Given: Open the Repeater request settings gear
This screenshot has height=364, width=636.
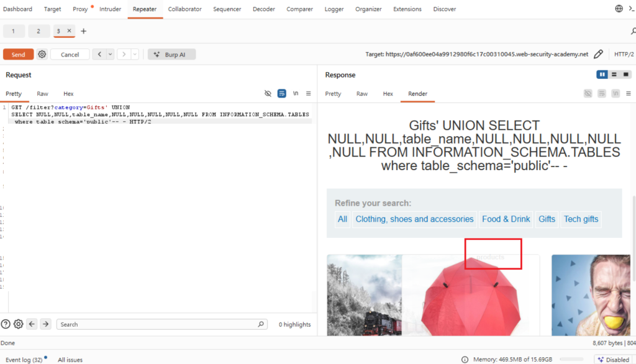Looking at the screenshot, I should click(x=42, y=55).
